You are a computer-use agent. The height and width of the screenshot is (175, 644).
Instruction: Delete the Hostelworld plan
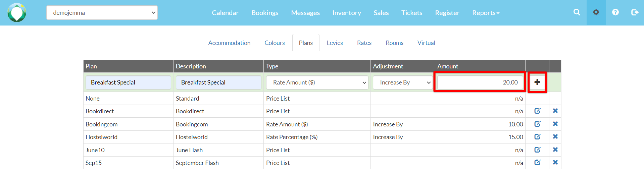[555, 137]
